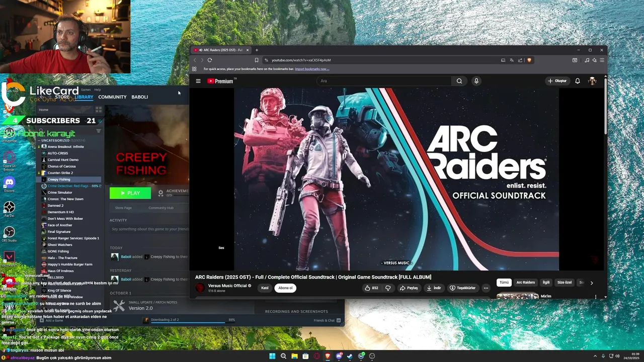Open the Brave playlist music note icon
The image size is (644, 362).
[587, 60]
